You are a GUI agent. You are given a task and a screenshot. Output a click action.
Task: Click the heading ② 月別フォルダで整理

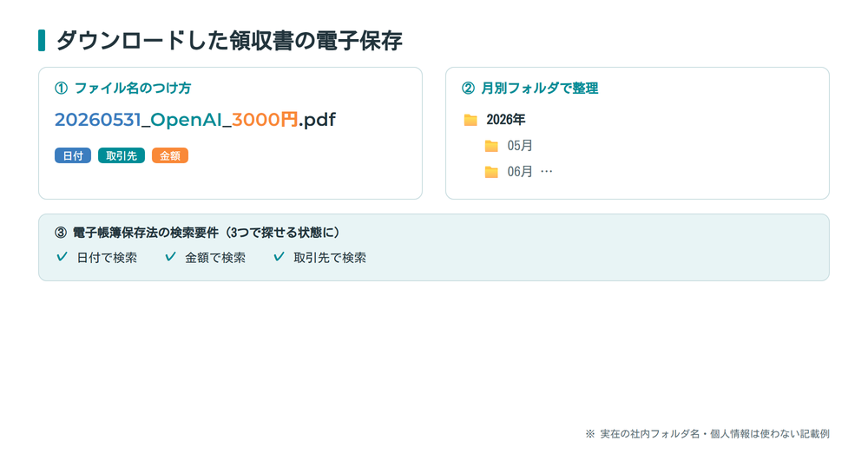click(x=530, y=88)
